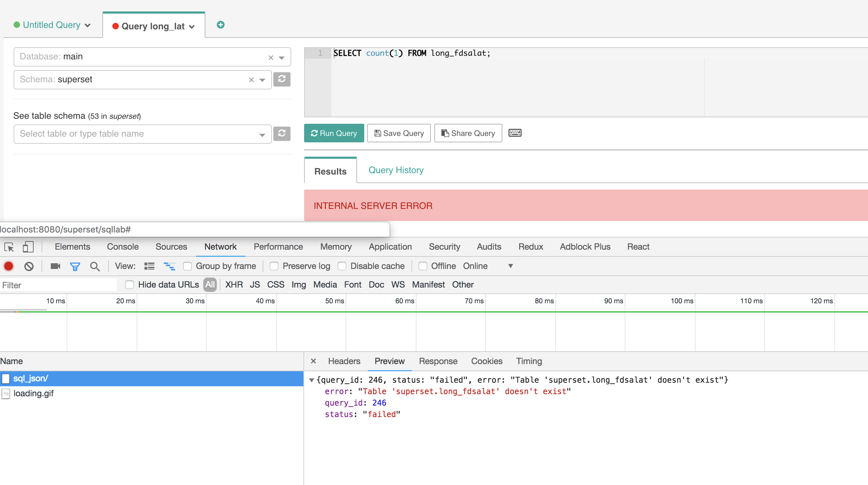Toggle the device toolbar icon

28,247
